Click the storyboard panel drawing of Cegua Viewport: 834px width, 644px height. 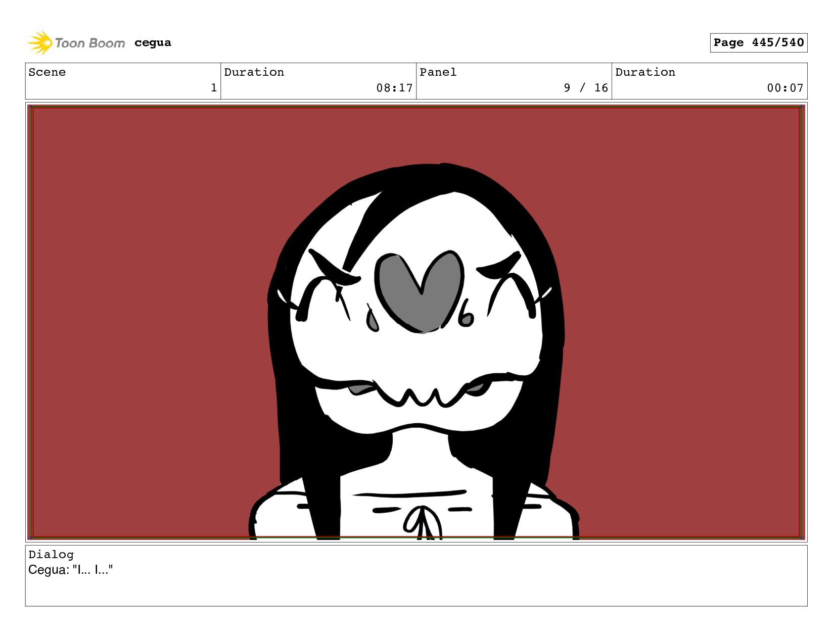coord(416,322)
